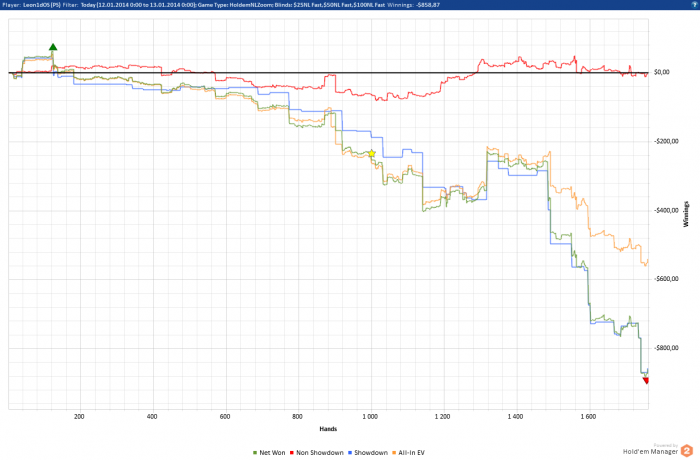Click the -$400,00 axis label
This screenshot has height=460, width=700.
tap(666, 210)
